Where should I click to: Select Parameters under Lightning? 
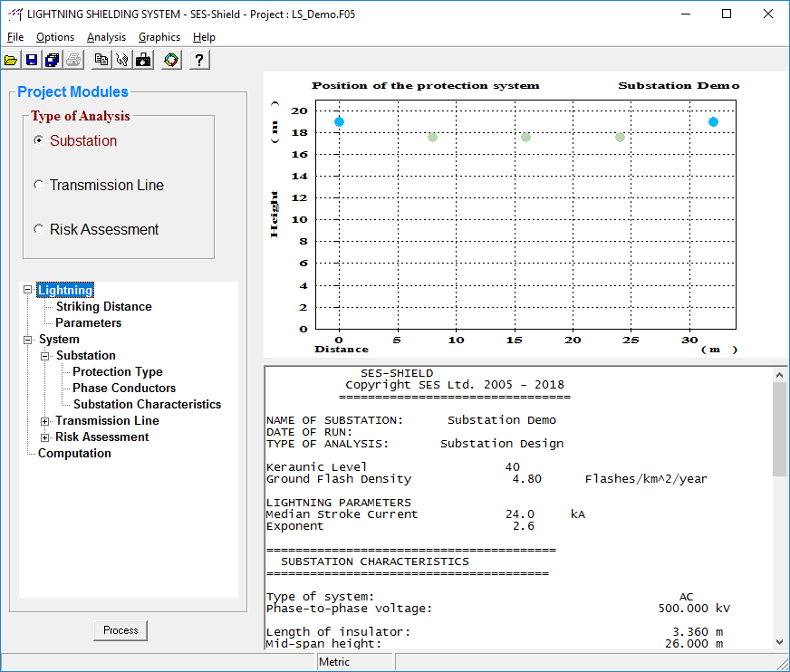point(88,322)
